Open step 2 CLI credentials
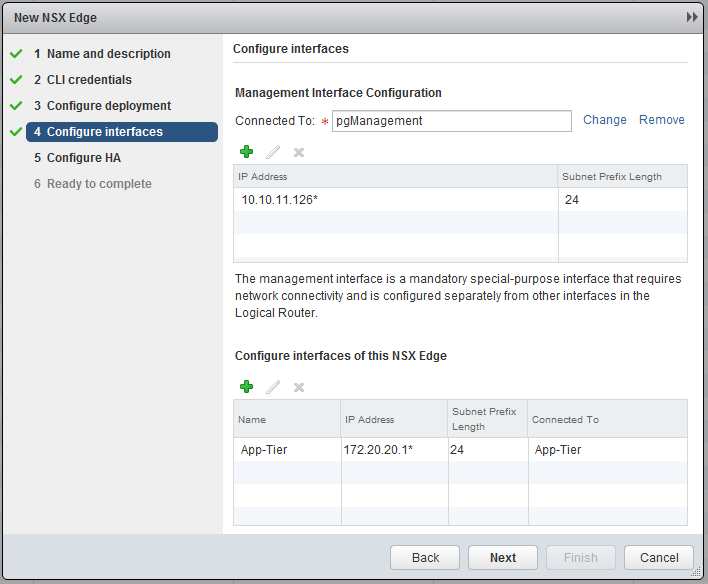The height and width of the screenshot is (584, 708). tap(89, 80)
